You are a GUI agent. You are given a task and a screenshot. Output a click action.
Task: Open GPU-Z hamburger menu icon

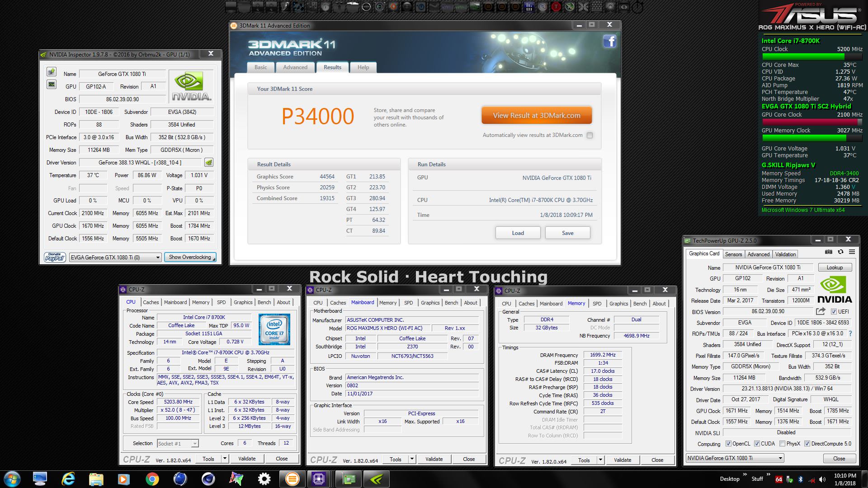pos(852,252)
